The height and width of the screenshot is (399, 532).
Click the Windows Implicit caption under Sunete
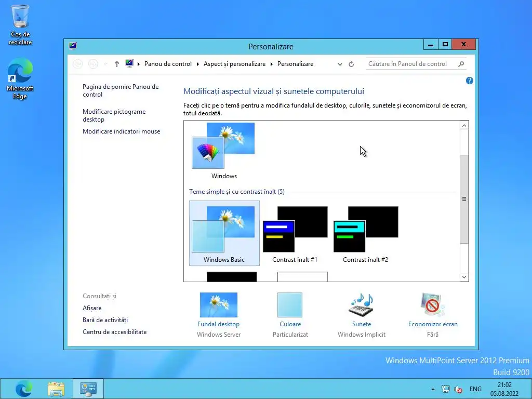click(x=362, y=335)
